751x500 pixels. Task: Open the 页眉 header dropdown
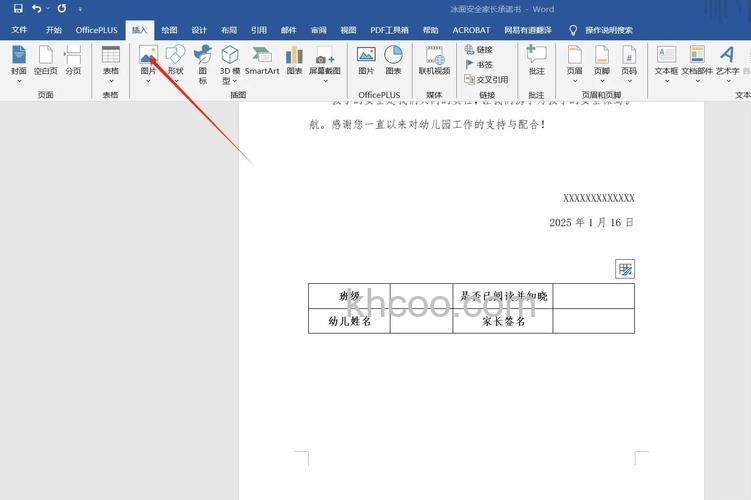pos(575,64)
